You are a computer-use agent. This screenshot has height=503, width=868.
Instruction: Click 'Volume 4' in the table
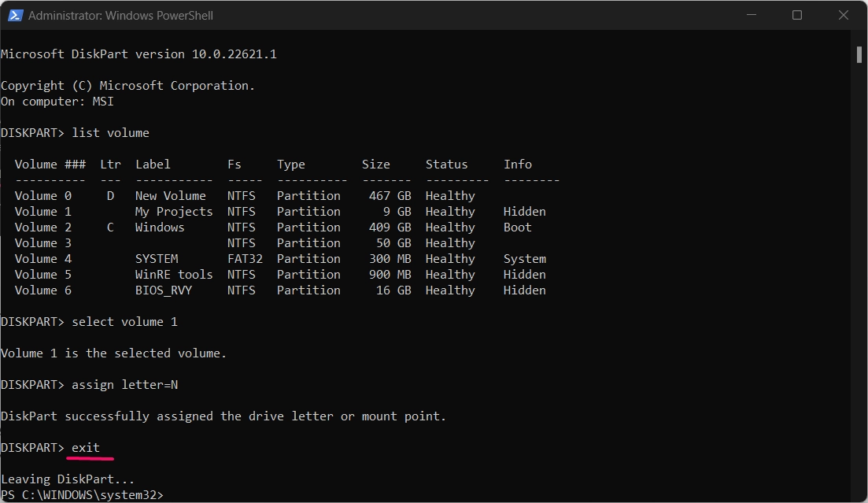(x=43, y=259)
